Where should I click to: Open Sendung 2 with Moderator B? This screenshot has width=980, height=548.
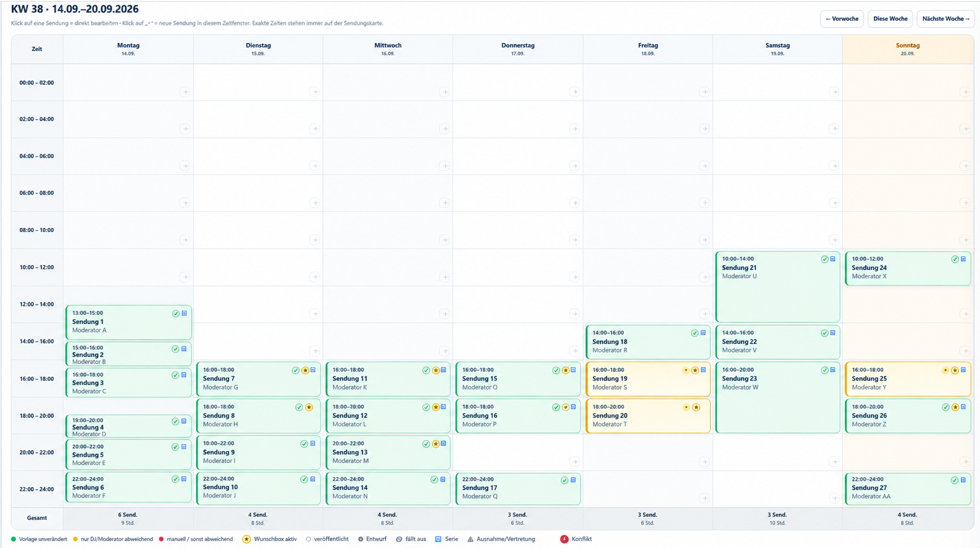point(129,354)
